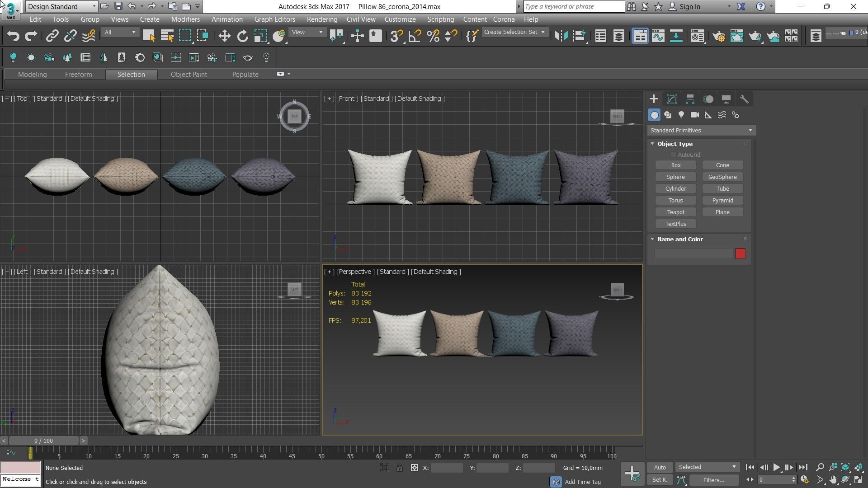Viewport: 868px width, 488px height.
Task: Click the Filters... button
Action: tap(714, 480)
